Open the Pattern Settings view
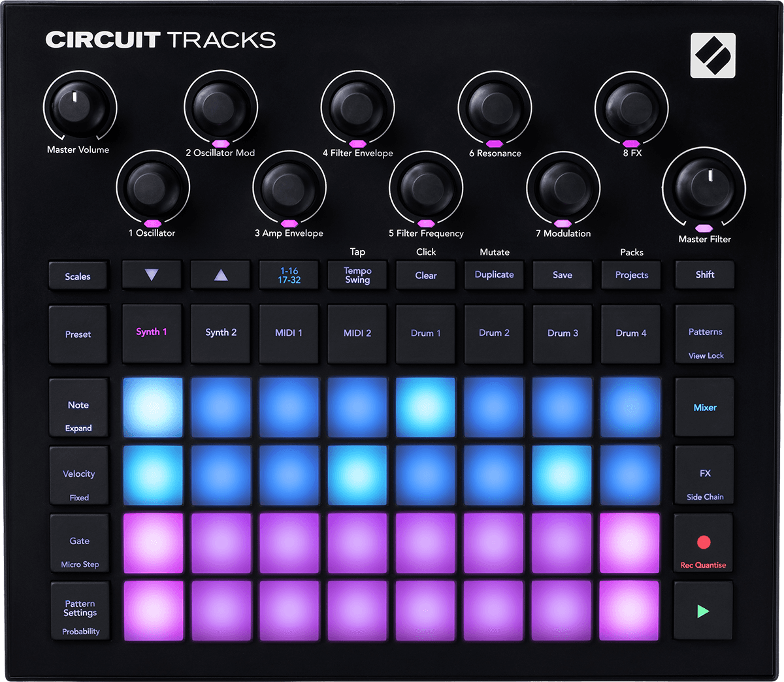The height and width of the screenshot is (682, 784). coord(78,611)
